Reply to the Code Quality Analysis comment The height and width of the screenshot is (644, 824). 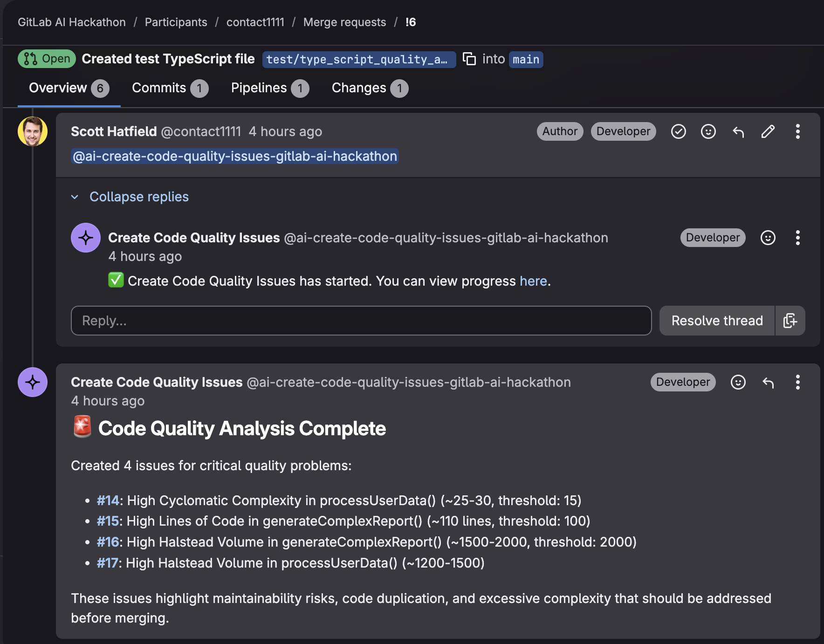pyautogui.click(x=768, y=382)
